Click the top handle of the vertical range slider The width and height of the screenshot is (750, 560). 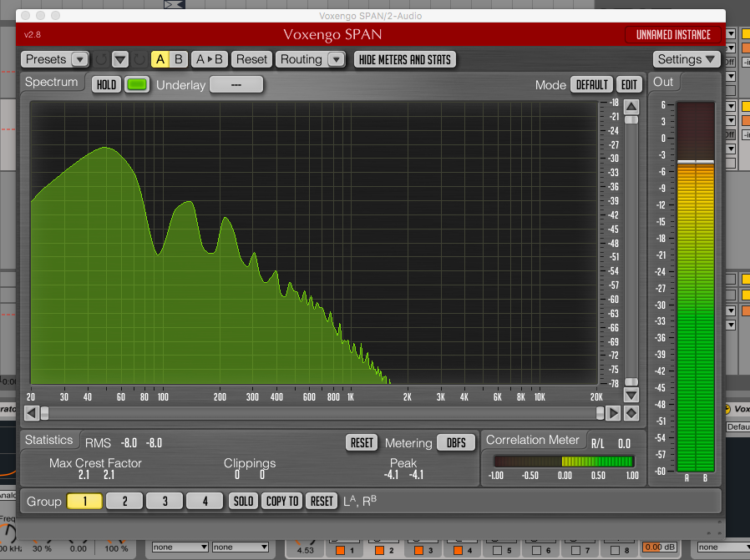pos(631,120)
